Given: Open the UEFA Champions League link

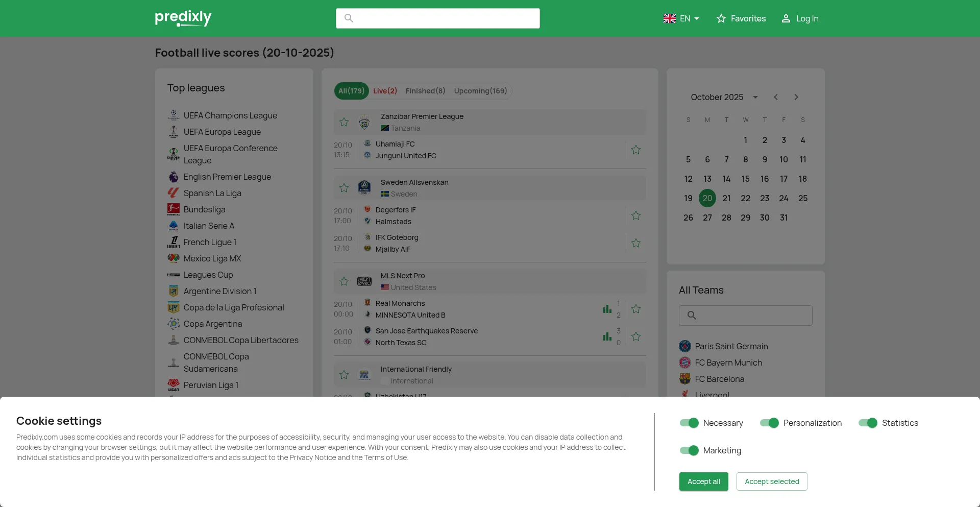Looking at the screenshot, I should click(x=230, y=115).
